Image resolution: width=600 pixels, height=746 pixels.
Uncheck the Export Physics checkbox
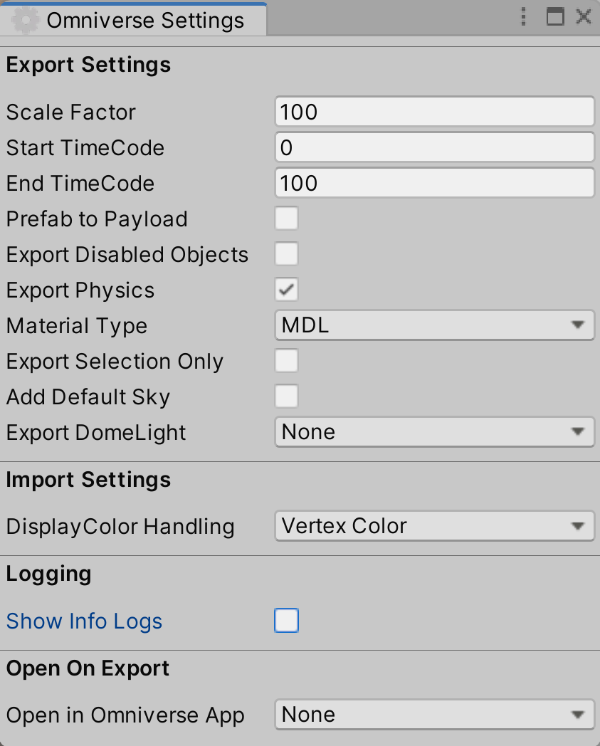(286, 290)
